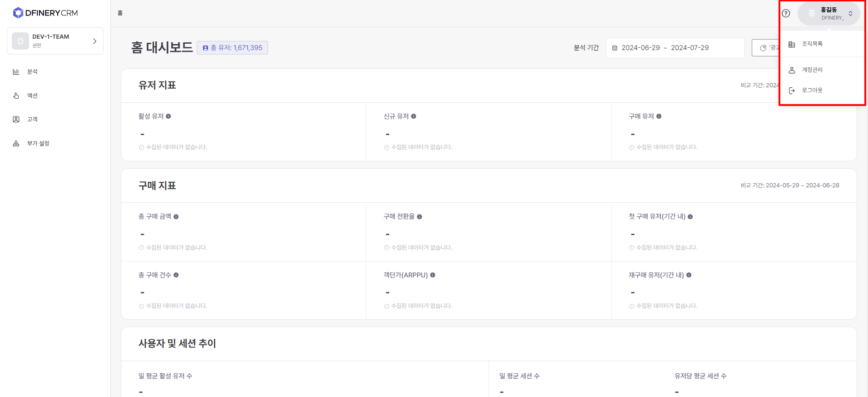Go to 고객 in the sidebar
The height and width of the screenshot is (397, 868).
click(32, 120)
